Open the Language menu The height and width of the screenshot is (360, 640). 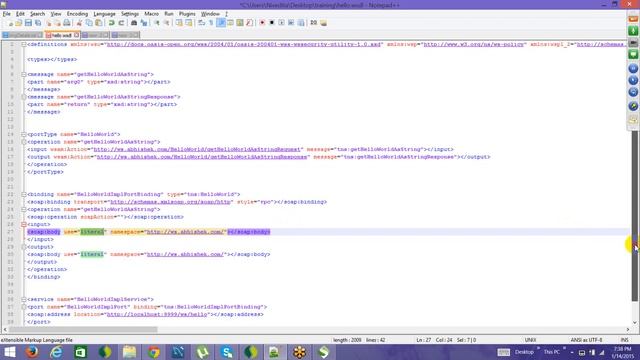(104, 13)
